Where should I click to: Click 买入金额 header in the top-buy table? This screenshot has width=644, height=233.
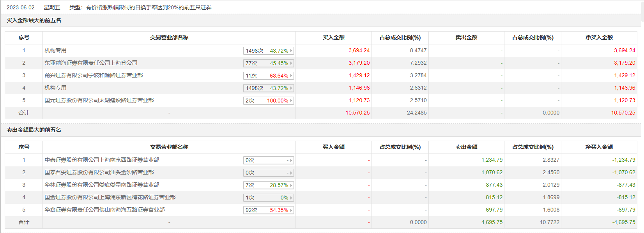pos(333,37)
